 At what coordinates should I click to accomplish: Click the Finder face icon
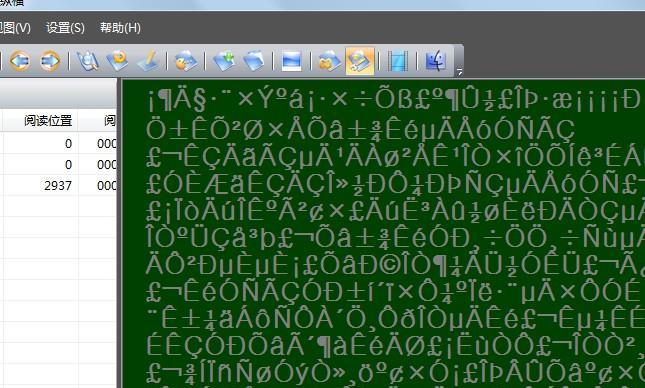[x=436, y=61]
